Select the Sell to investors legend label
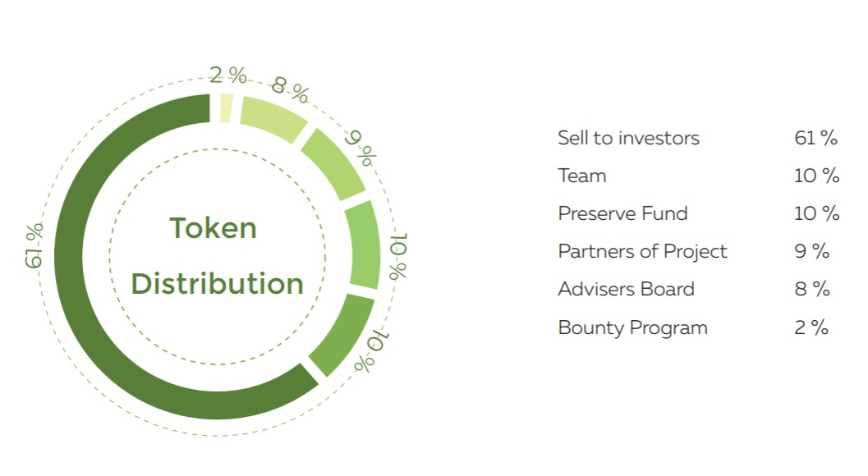The height and width of the screenshot is (476, 868). click(628, 138)
